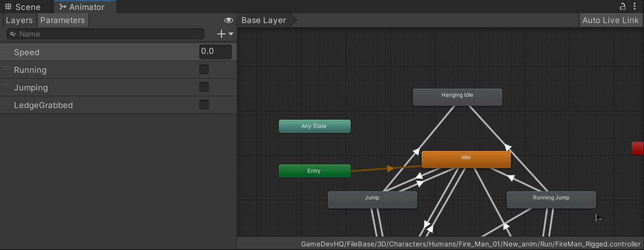
Task: Select the orange Idle state node
Action: 466,160
